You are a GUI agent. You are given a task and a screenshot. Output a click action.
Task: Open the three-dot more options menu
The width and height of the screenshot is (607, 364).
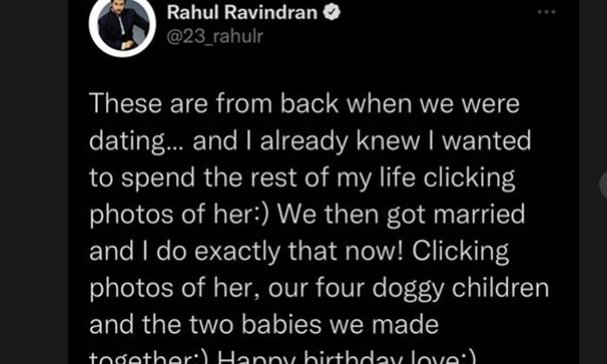546,12
